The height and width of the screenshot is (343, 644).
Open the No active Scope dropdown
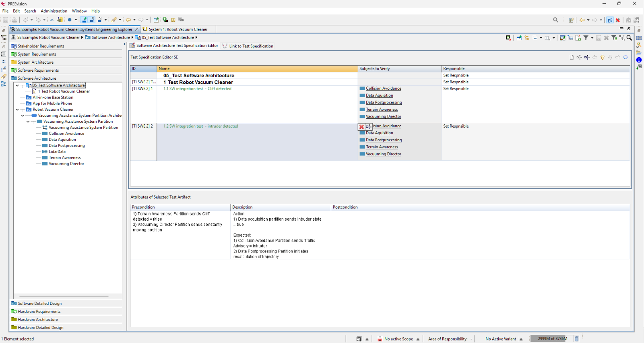click(418, 339)
